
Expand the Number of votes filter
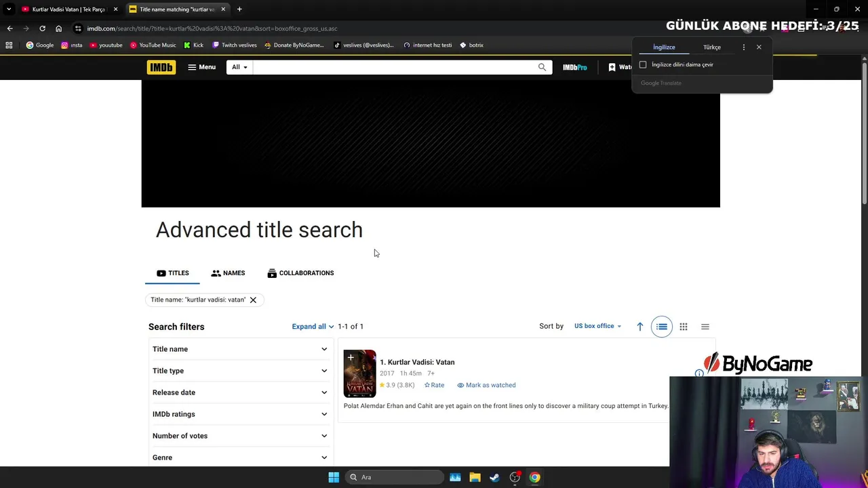[240, 436]
